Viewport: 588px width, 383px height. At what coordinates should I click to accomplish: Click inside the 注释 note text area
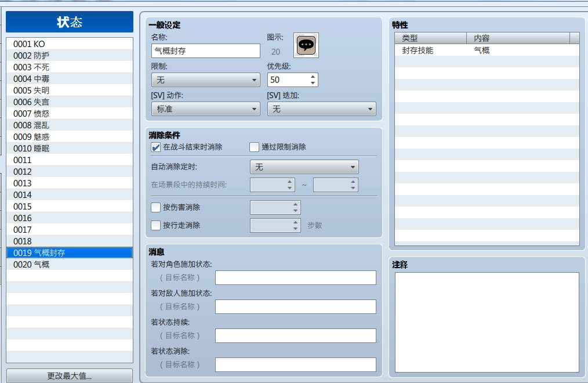coord(487,322)
